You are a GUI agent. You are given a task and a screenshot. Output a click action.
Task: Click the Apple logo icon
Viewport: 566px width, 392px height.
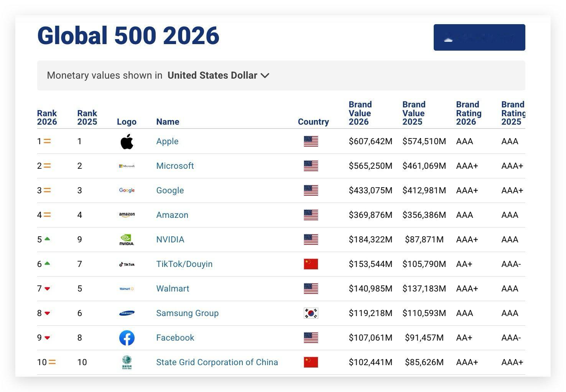(127, 142)
